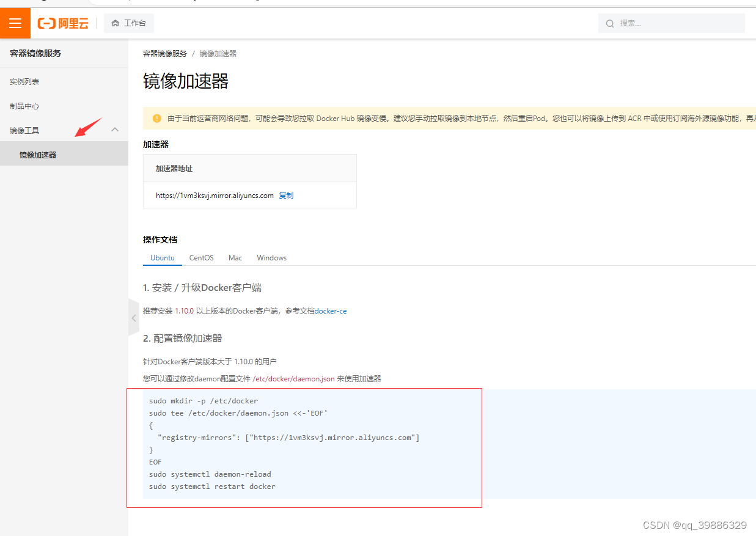Select 镜像加速器 in the sidebar
The height and width of the screenshot is (536, 756).
coord(64,155)
